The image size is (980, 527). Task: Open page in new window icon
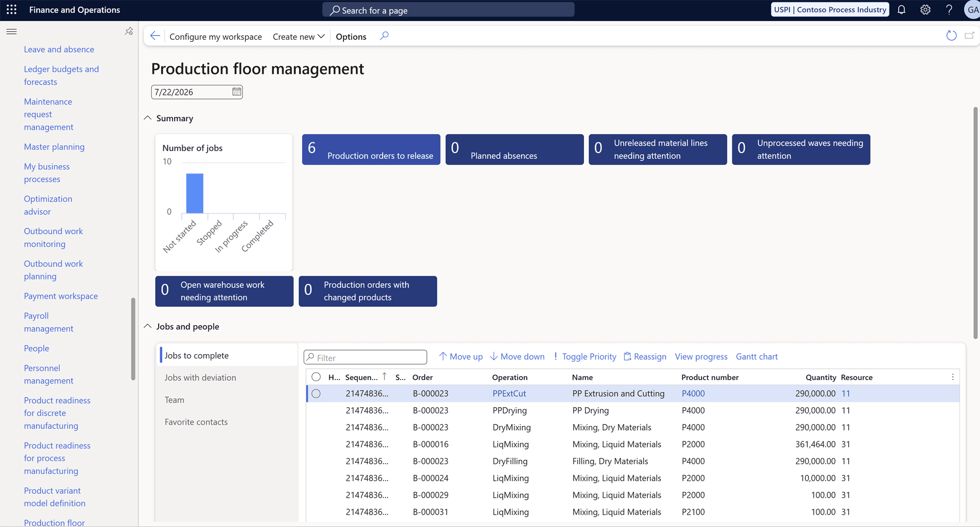point(969,36)
